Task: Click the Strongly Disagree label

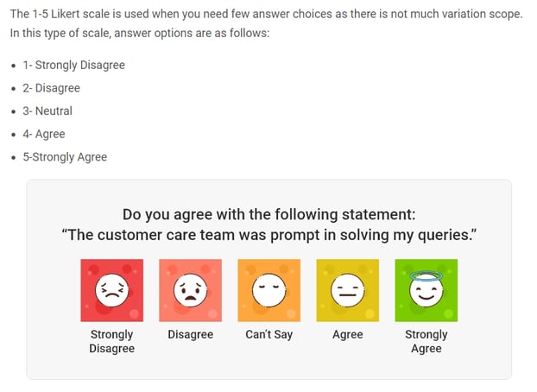Action: [112, 341]
